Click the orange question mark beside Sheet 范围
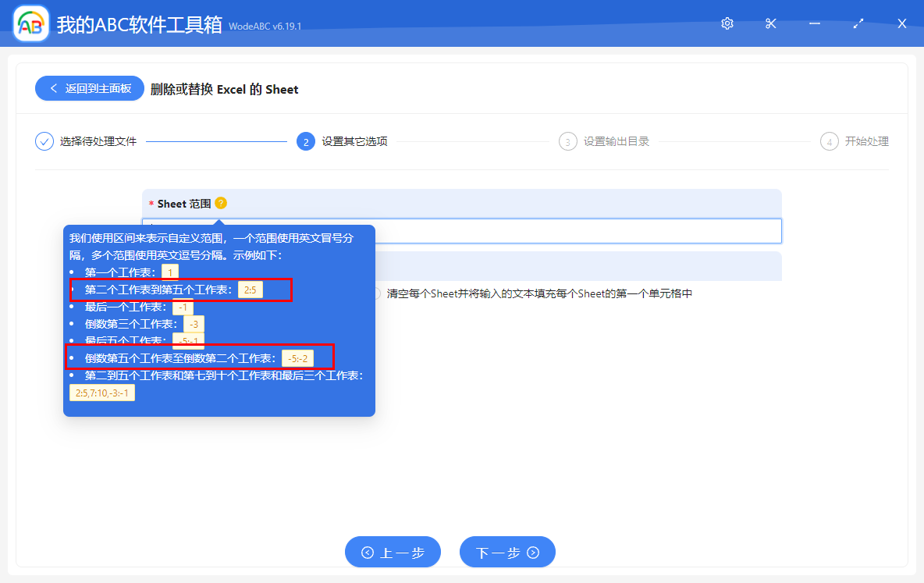Image resolution: width=924 pixels, height=583 pixels. coord(220,203)
